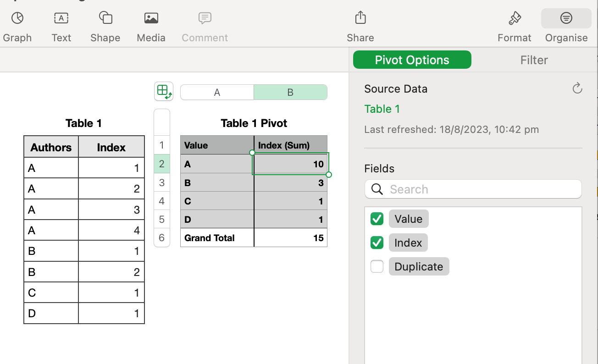Click the Shape tool
The width and height of the screenshot is (598, 364).
105,25
